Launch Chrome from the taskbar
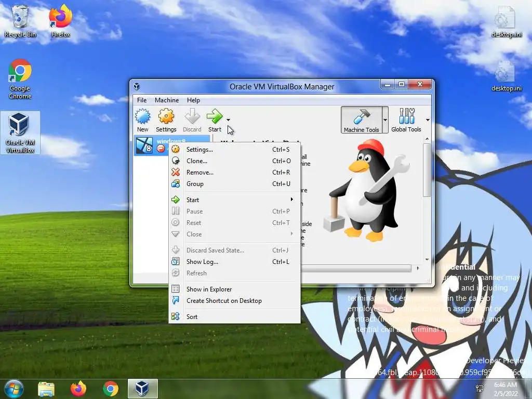Screen dimensions: 532x399 pos(110,389)
